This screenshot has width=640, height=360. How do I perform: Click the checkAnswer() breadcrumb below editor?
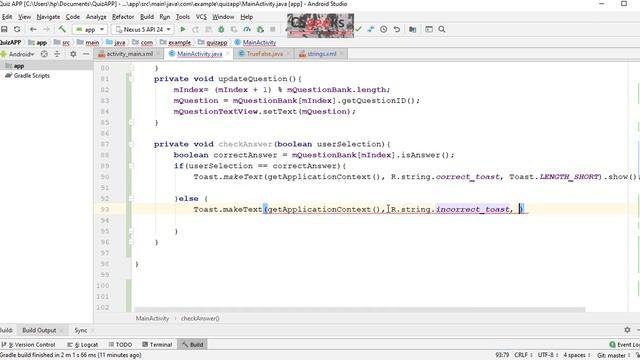(x=200, y=318)
